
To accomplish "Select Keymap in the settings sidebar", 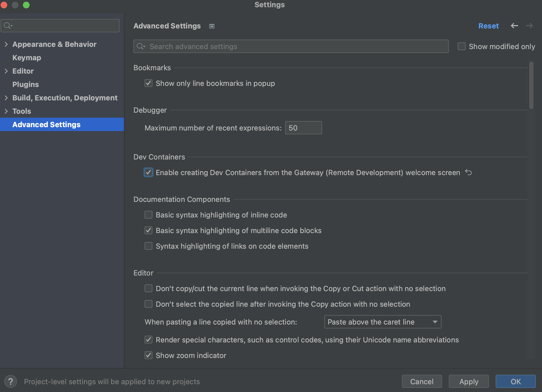I will [27, 57].
